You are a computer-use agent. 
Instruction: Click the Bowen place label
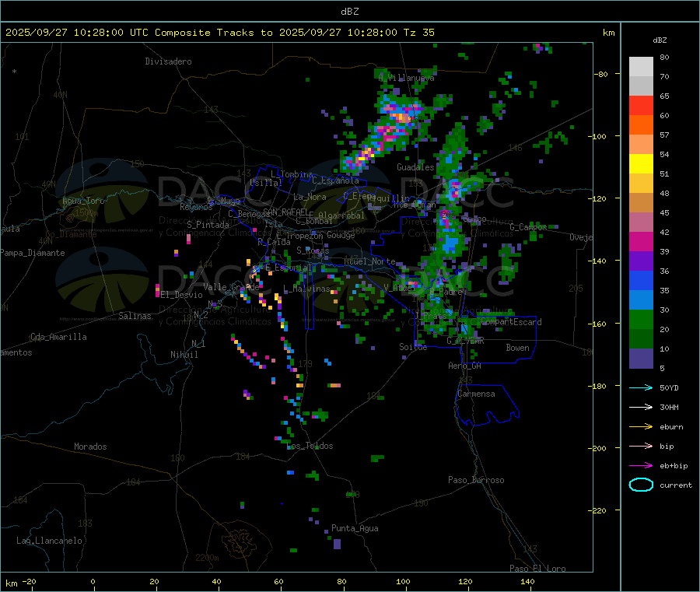click(517, 348)
